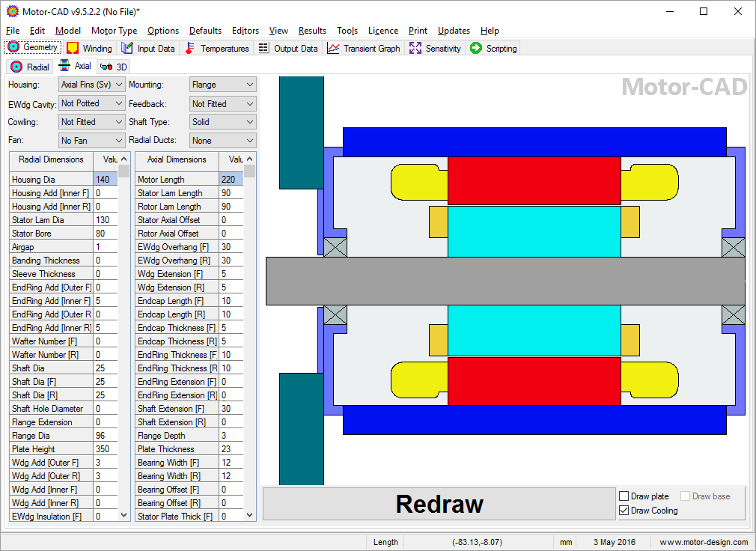Click the Housing Dia value field
Image resolution: width=756 pixels, height=551 pixels.
pyautogui.click(x=105, y=180)
